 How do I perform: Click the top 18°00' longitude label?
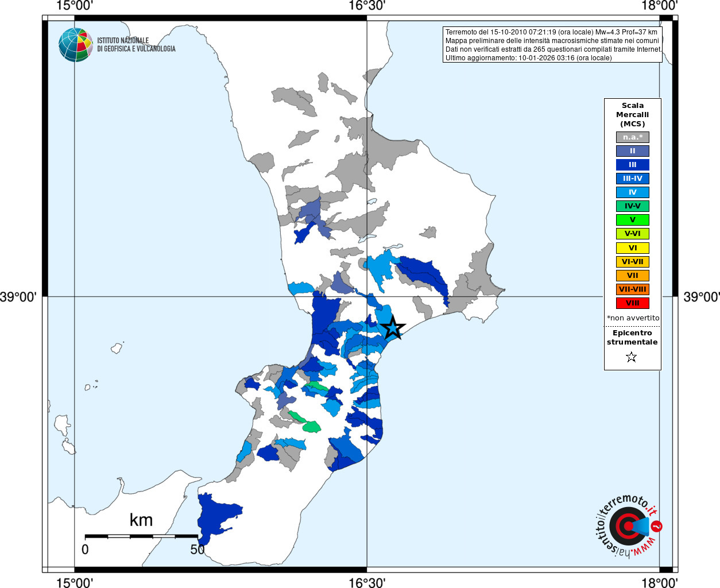point(660,6)
